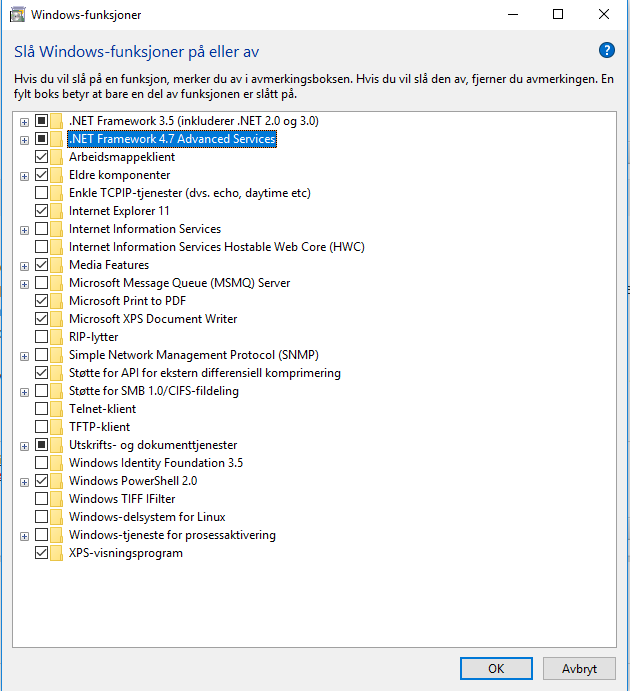The width and height of the screenshot is (630, 691).
Task: Click folder icon beside Enkle TCPIP-tjenester
Action: coord(56,193)
